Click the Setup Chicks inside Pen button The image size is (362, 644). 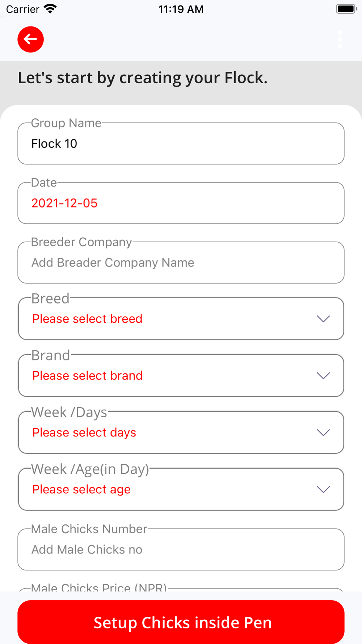point(181,622)
